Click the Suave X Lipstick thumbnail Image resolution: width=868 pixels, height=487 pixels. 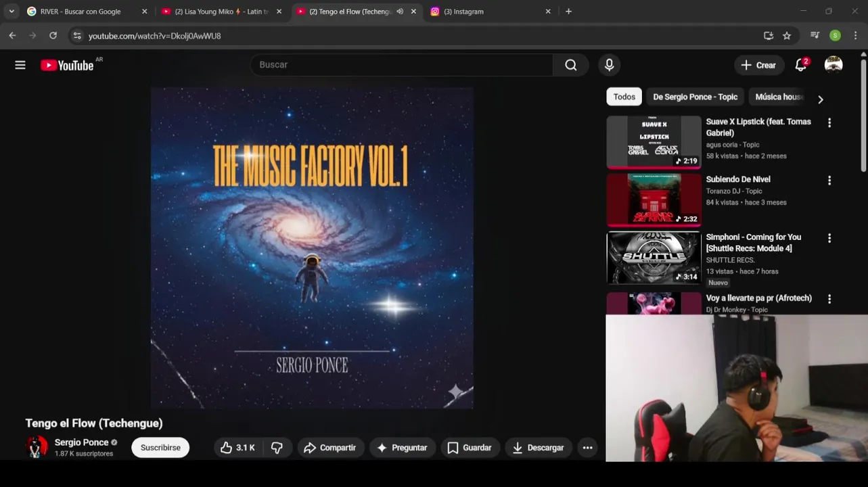[654, 142]
